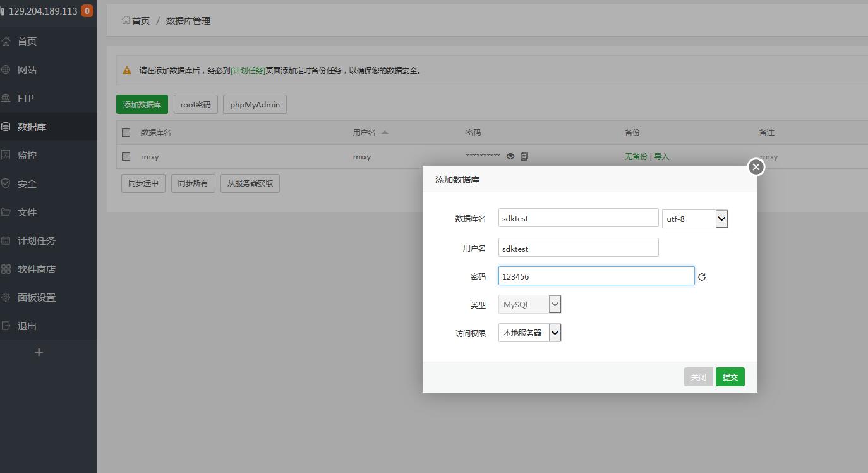The image size is (868, 473).
Task: Click the random password refresh icon
Action: [701, 277]
